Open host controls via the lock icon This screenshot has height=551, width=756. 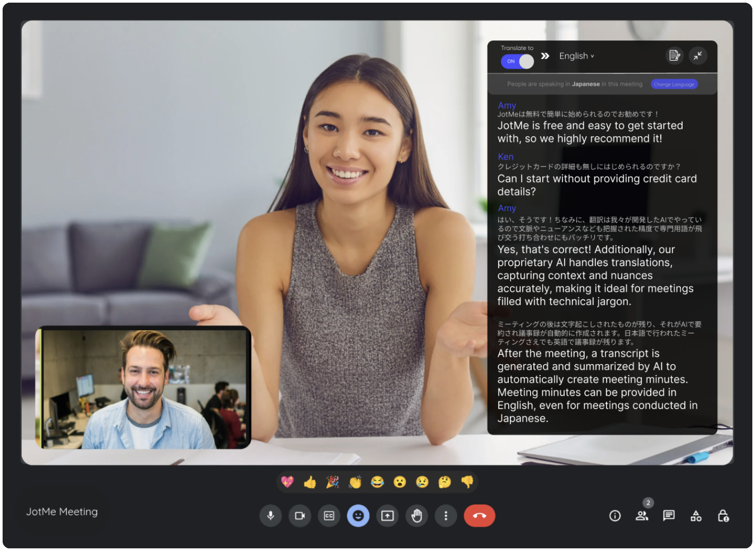tap(724, 516)
